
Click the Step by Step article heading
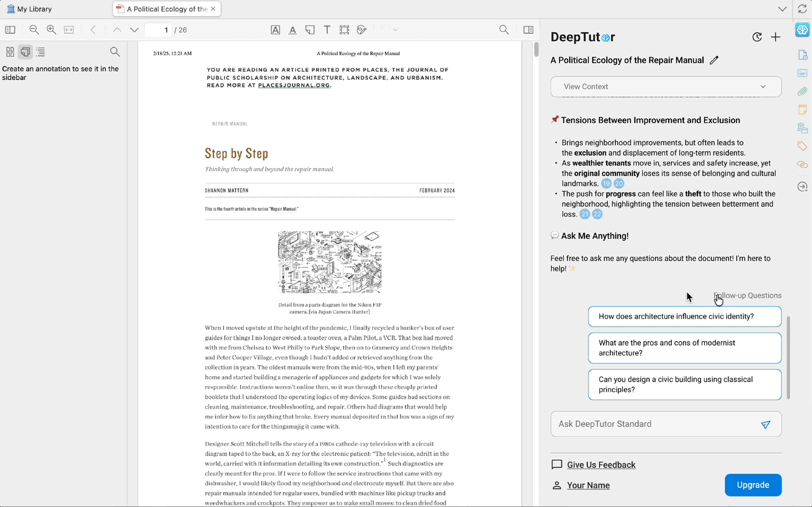(x=236, y=154)
